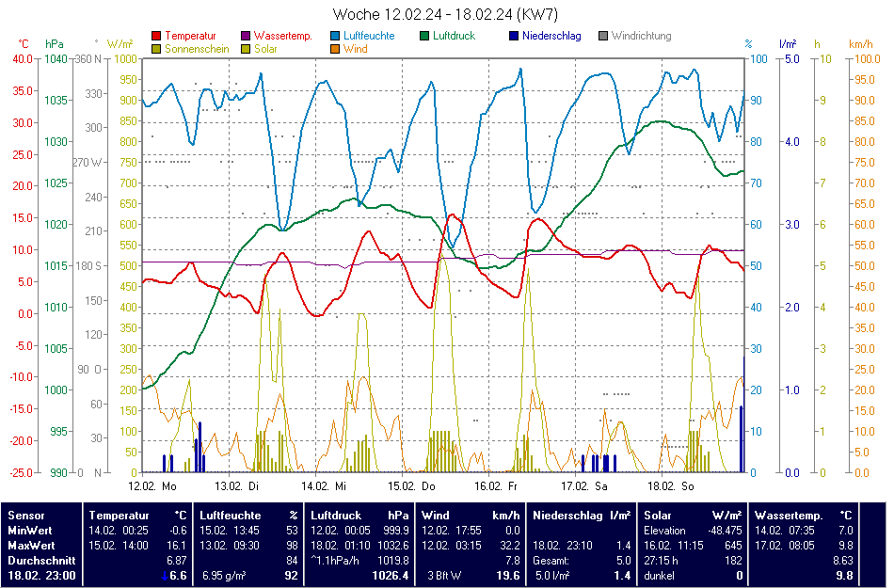This screenshot has height=588, width=894.
Task: Click the Sonnenschein legend color square
Action: [x=156, y=49]
